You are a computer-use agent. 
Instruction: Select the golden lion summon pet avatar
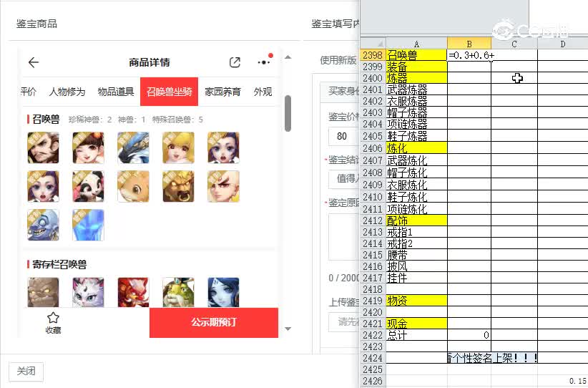click(178, 187)
